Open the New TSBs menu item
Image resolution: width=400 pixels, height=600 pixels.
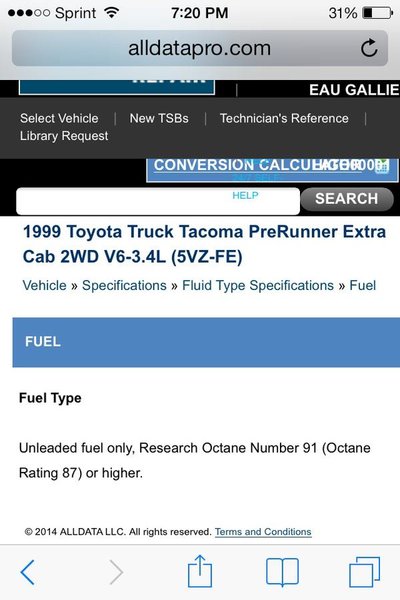[x=159, y=118]
